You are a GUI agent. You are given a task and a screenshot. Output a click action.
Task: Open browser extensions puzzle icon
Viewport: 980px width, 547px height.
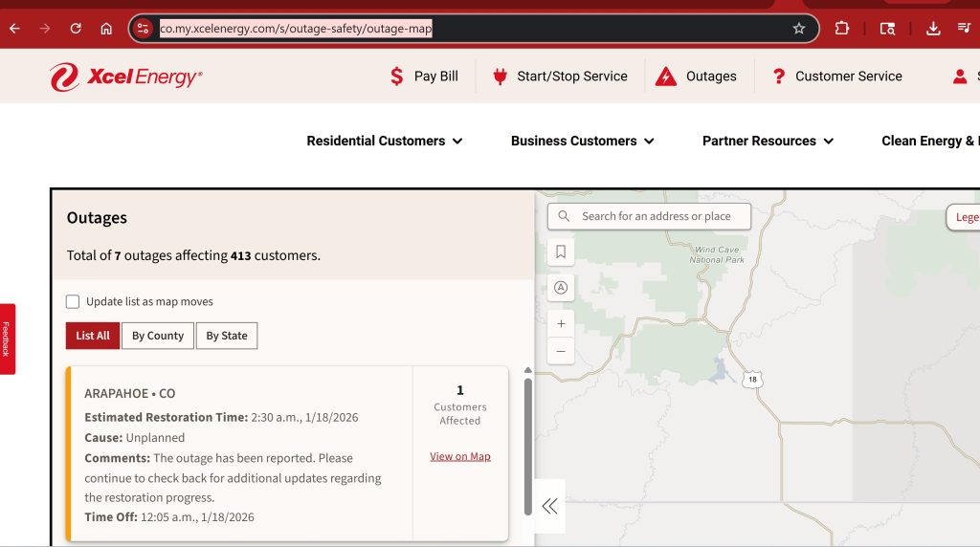tap(842, 29)
